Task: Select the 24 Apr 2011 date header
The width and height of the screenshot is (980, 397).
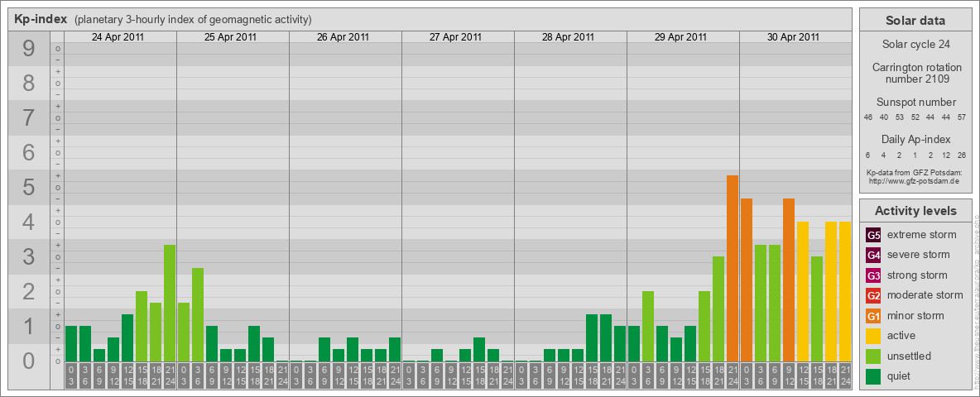Action: [118, 37]
